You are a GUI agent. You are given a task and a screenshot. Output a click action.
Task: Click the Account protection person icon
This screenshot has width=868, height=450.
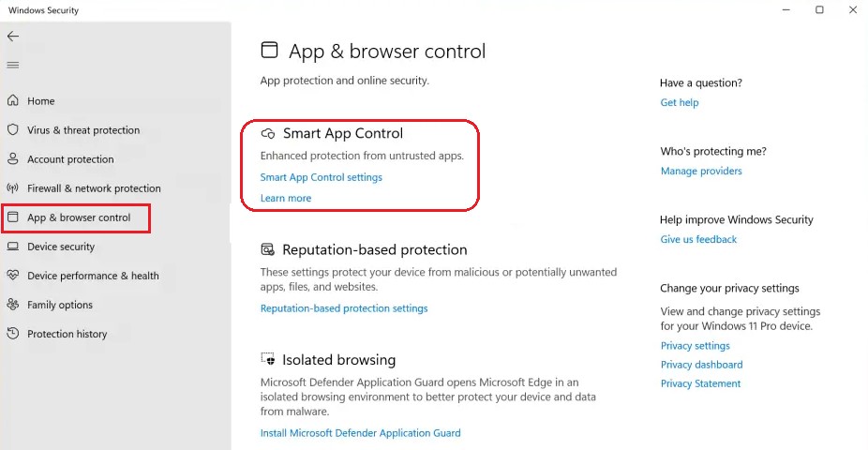tap(12, 159)
